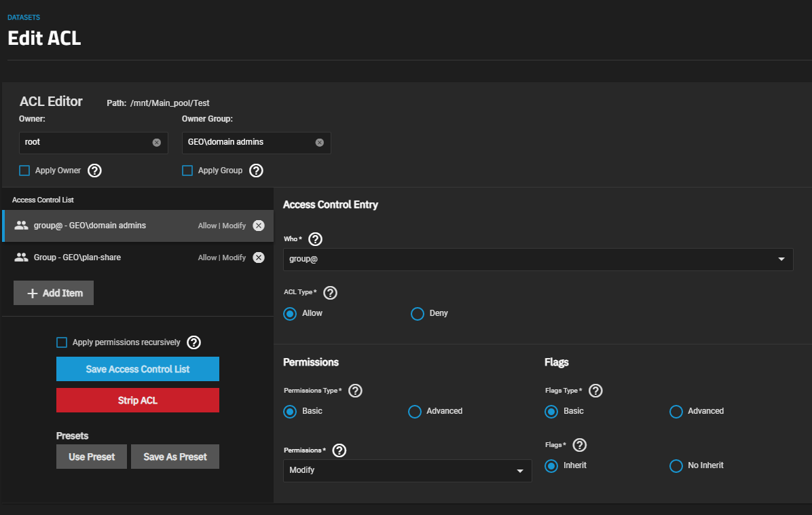This screenshot has height=515, width=812.
Task: Click the Use Preset button
Action: click(92, 457)
